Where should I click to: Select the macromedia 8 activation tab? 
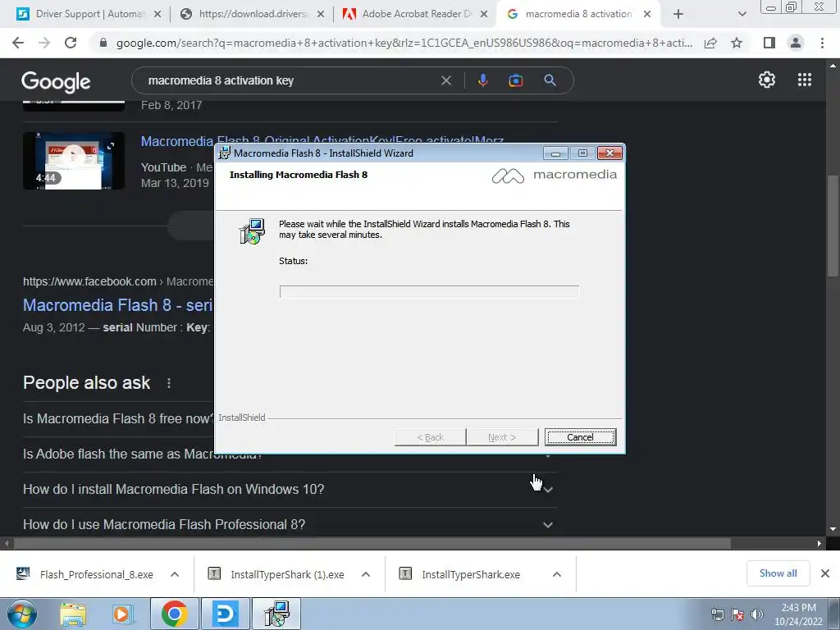578,14
